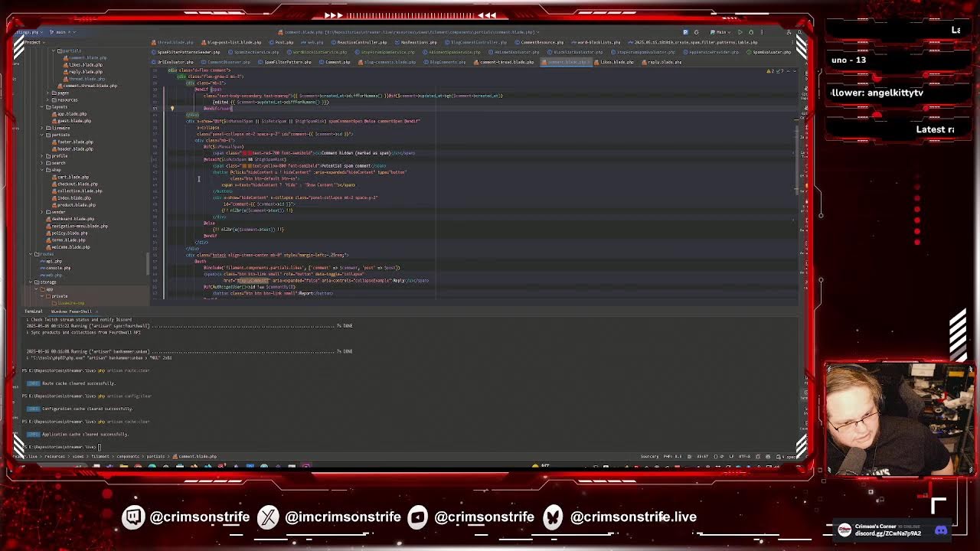Click the LF line separator in the status bar
Image resolution: width=980 pixels, height=551 pixels.
click(x=731, y=456)
